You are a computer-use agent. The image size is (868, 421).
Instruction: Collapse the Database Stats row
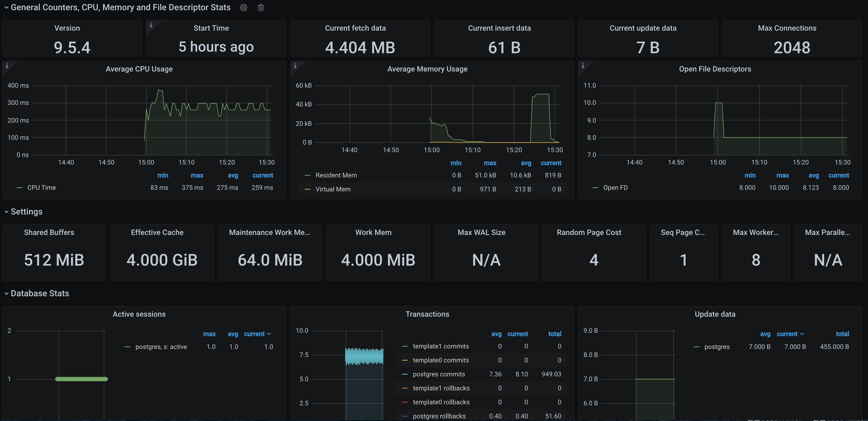click(x=6, y=294)
